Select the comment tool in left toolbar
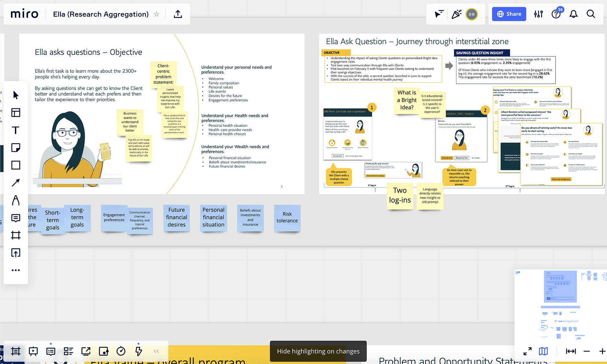607x364 pixels. coord(16,218)
